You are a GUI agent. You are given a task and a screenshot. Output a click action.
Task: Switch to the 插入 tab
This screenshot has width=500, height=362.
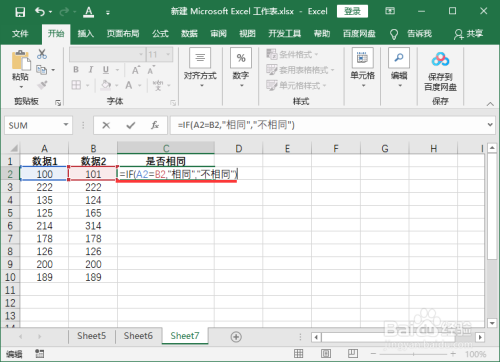(x=86, y=33)
